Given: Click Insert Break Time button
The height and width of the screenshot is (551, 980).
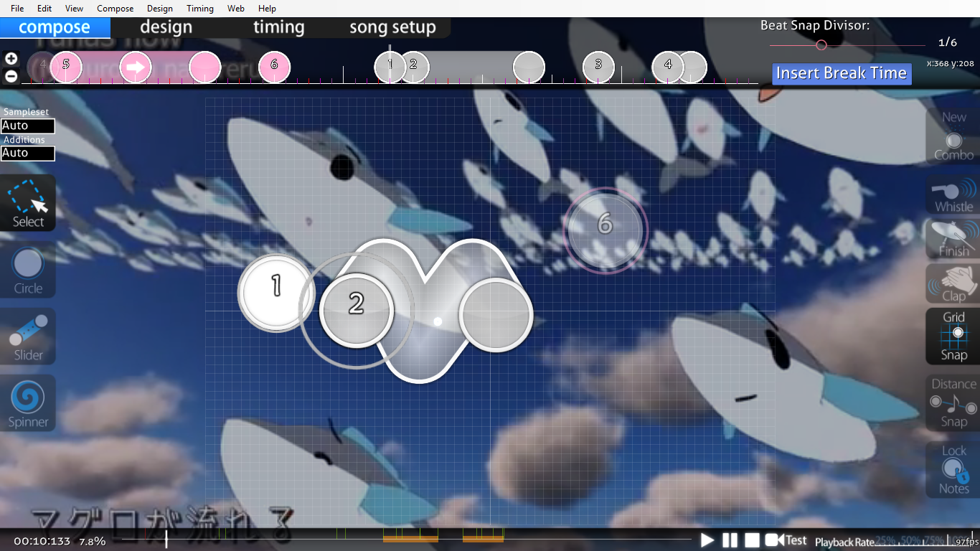Looking at the screenshot, I should click(x=842, y=73).
